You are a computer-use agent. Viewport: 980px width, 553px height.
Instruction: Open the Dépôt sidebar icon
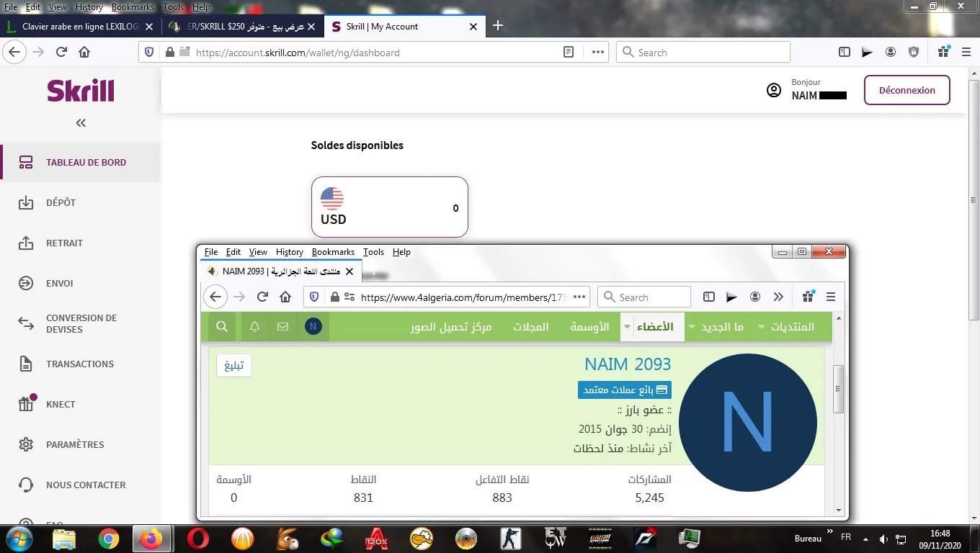[26, 203]
